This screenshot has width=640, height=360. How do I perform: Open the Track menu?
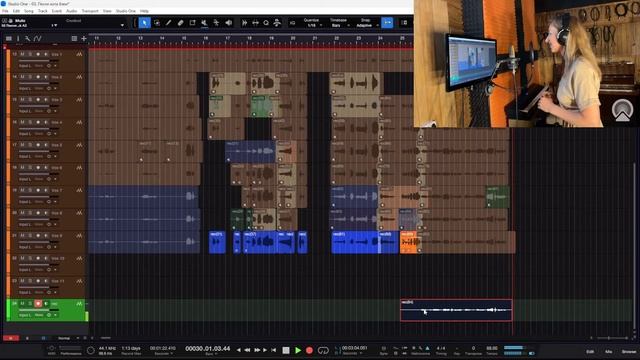click(43, 11)
